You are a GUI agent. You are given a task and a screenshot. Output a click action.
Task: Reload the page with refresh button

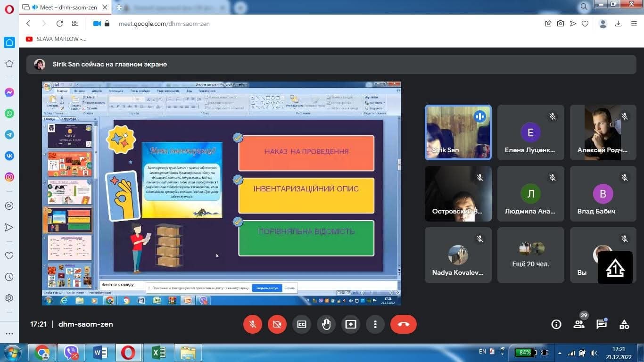pyautogui.click(x=59, y=24)
